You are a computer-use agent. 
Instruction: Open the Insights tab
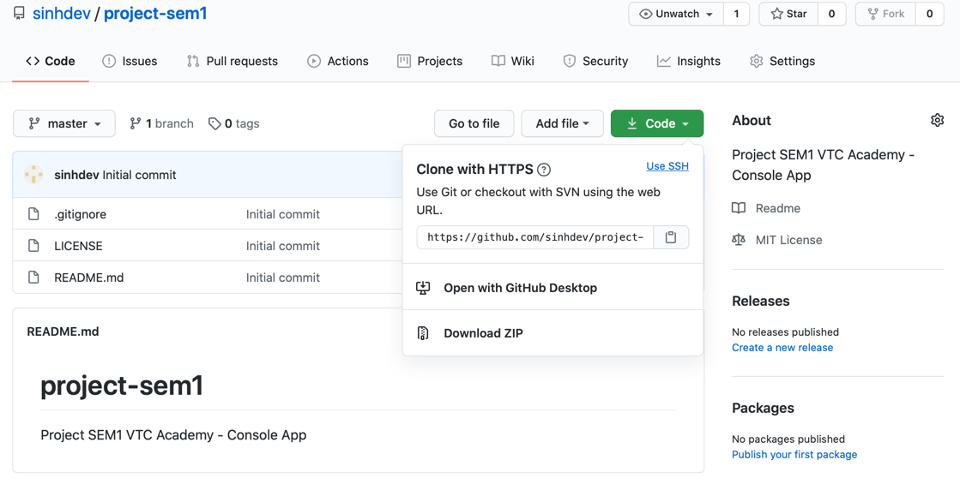(689, 61)
